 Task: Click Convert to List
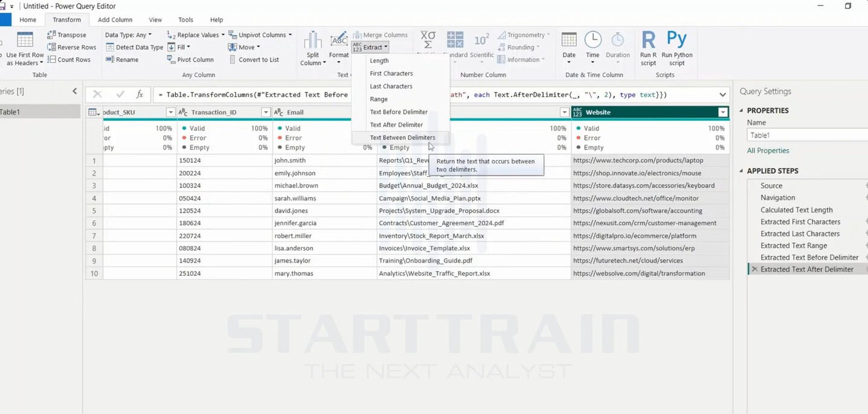pos(254,60)
